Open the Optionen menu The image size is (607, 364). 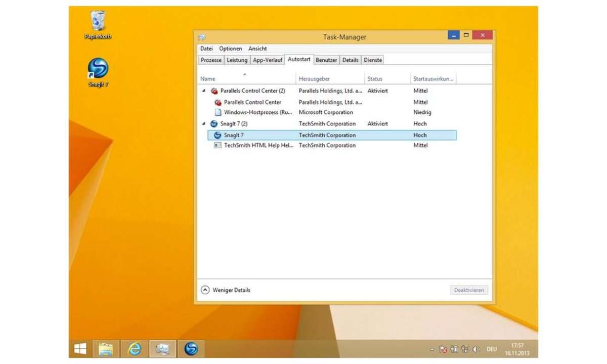tap(231, 49)
